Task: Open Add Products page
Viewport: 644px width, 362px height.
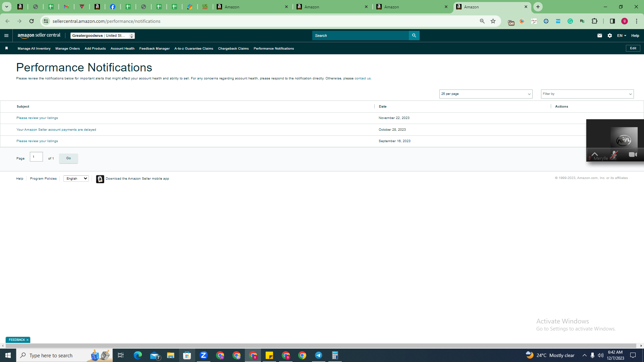Action: (95, 49)
